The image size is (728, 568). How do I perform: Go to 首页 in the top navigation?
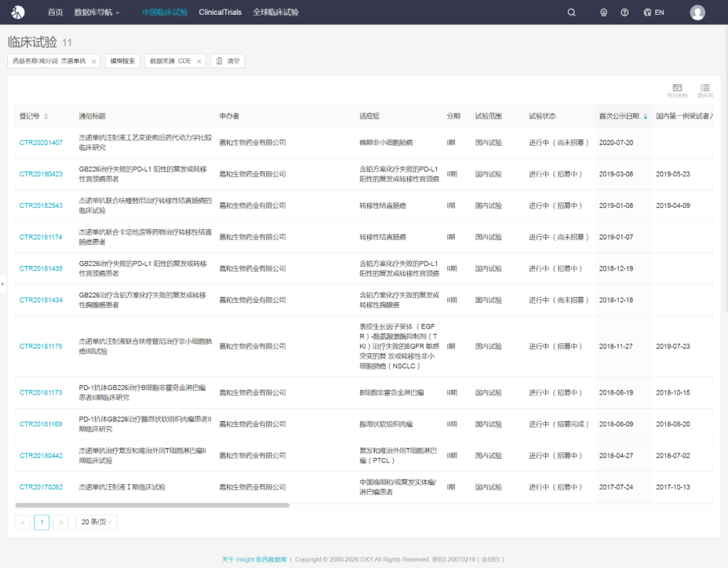pyautogui.click(x=55, y=13)
